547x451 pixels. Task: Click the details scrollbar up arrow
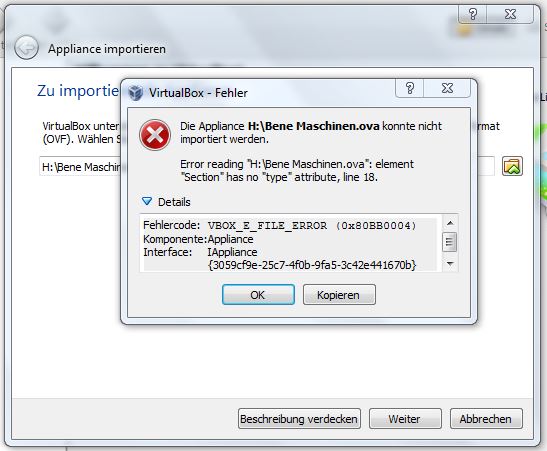(x=450, y=223)
